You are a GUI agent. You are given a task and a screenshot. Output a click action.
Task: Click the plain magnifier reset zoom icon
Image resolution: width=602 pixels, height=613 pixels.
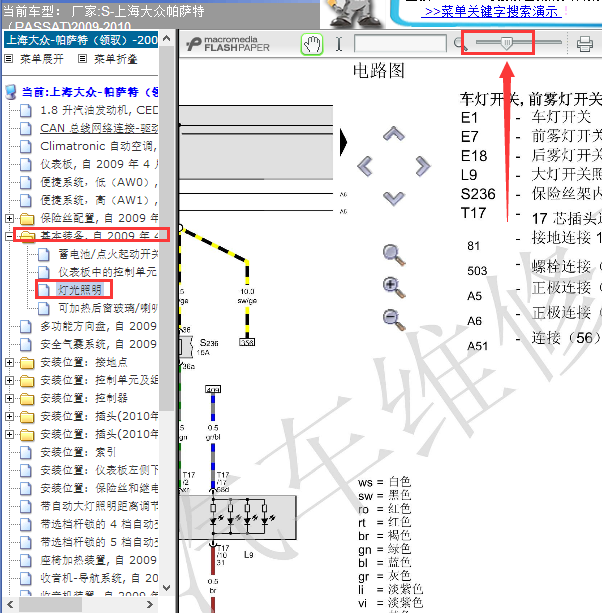tap(394, 255)
